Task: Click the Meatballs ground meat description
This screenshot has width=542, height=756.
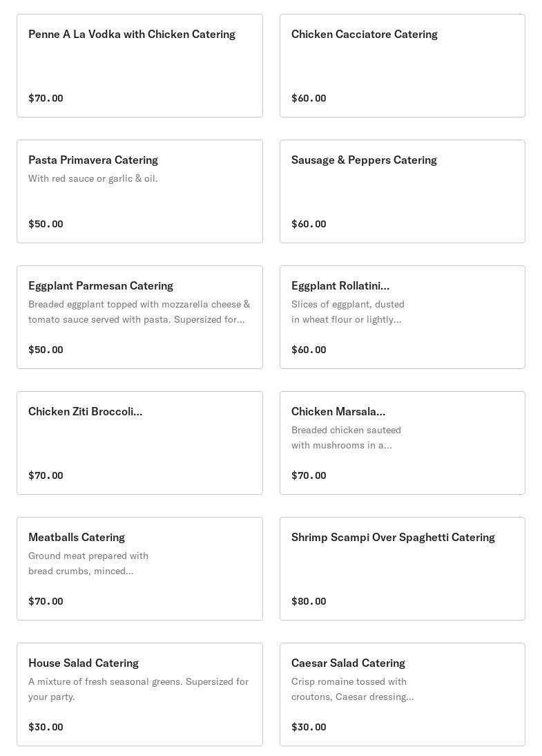Action: pyautogui.click(x=88, y=563)
